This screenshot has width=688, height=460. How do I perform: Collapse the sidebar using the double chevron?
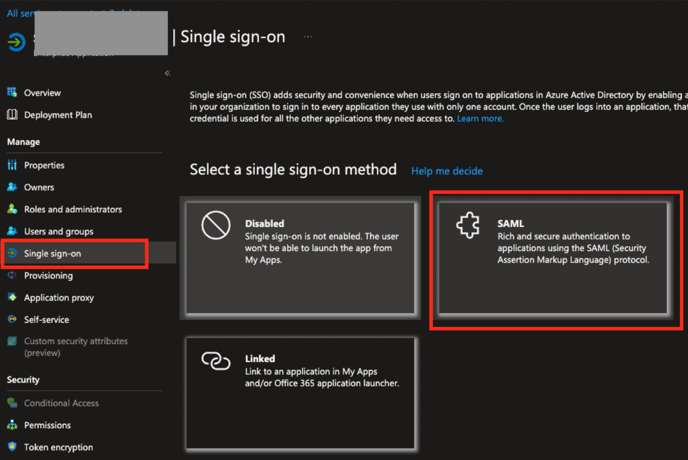click(x=167, y=73)
